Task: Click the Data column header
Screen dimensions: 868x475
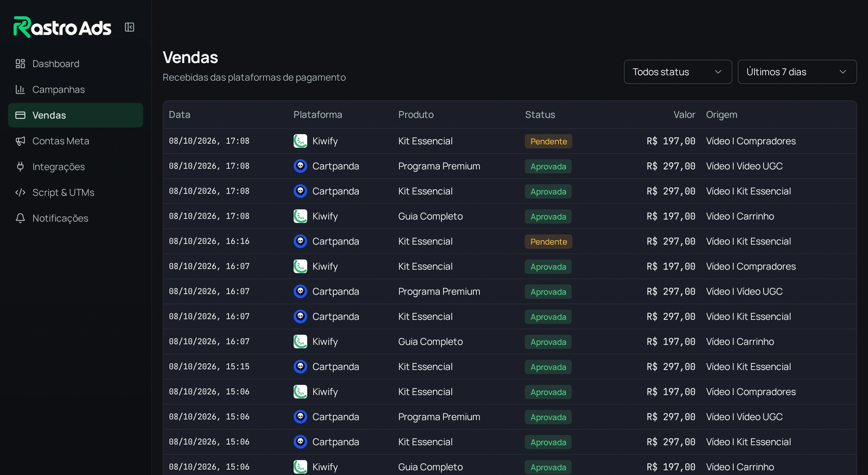Action: click(x=180, y=115)
